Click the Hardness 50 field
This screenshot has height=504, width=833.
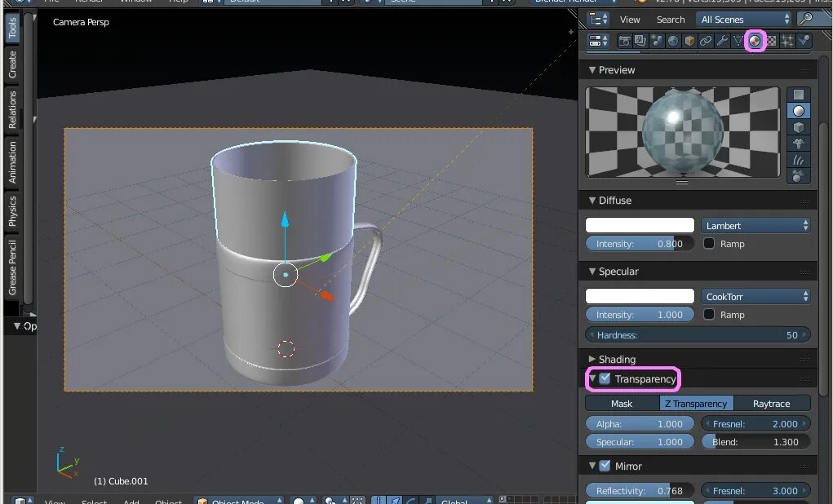point(698,335)
